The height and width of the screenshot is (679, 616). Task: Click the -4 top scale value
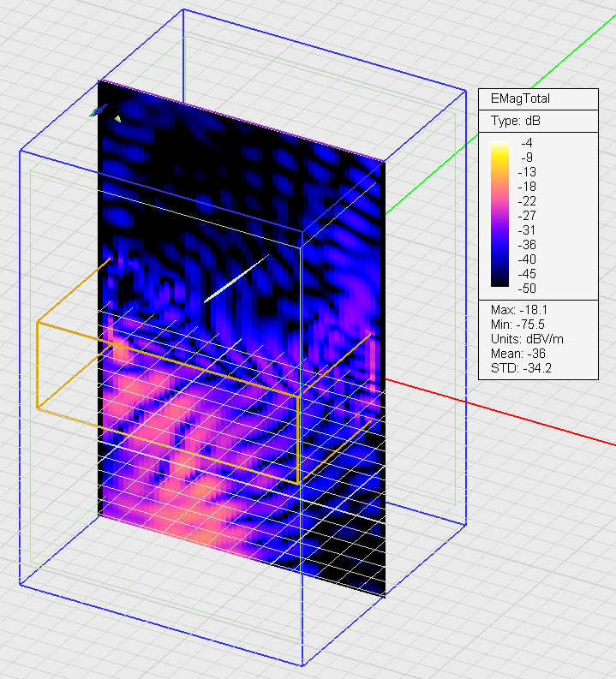[526, 143]
